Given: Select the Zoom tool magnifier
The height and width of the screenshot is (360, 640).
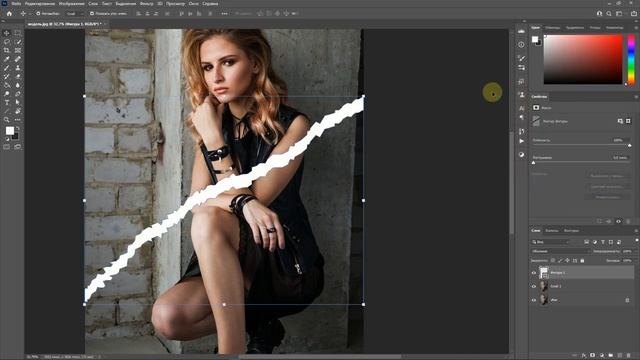Looking at the screenshot, I should coord(7,120).
